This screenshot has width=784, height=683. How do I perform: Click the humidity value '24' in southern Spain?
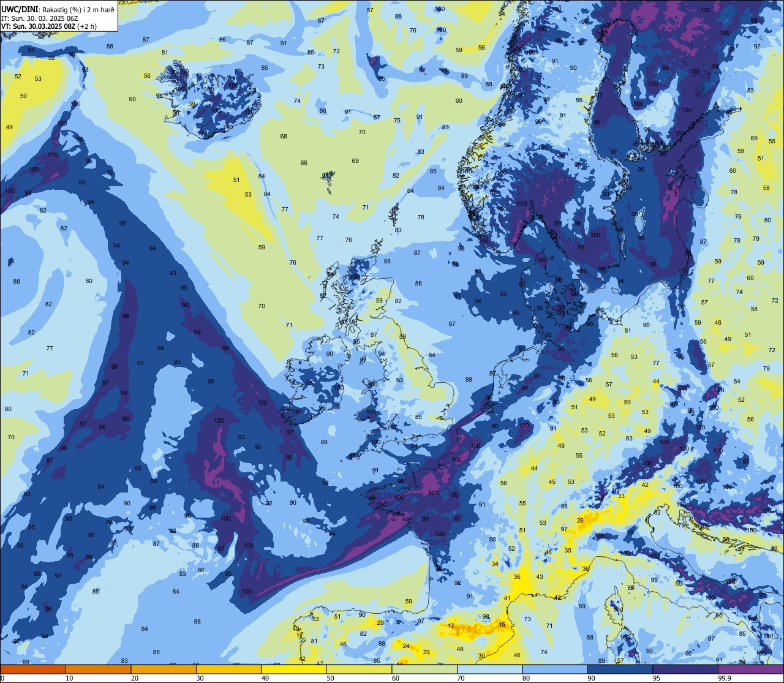[x=405, y=646]
